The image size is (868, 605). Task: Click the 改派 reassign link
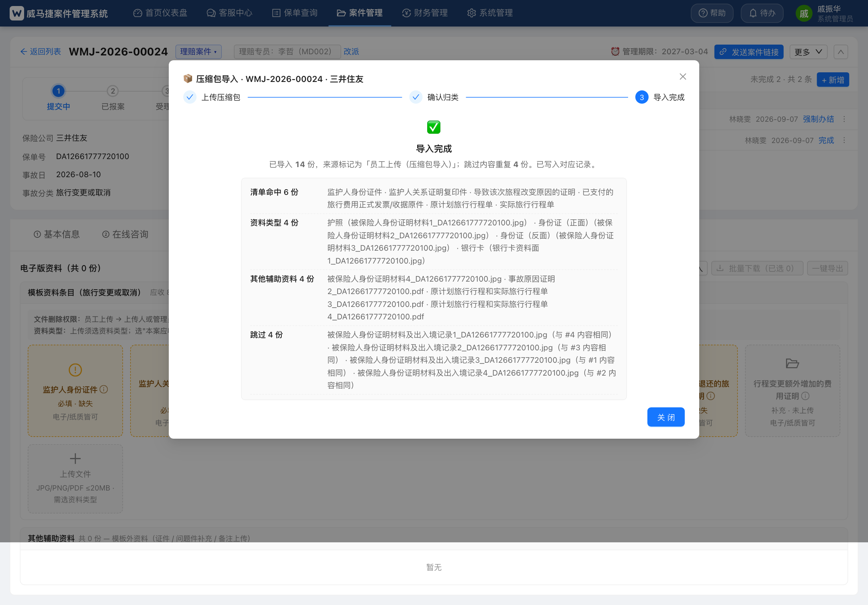pyautogui.click(x=351, y=51)
